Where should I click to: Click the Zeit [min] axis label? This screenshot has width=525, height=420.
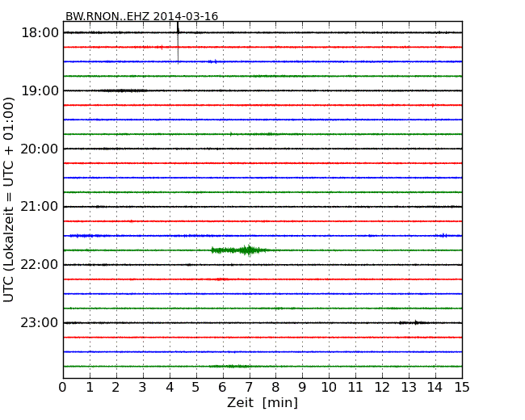[262, 402]
